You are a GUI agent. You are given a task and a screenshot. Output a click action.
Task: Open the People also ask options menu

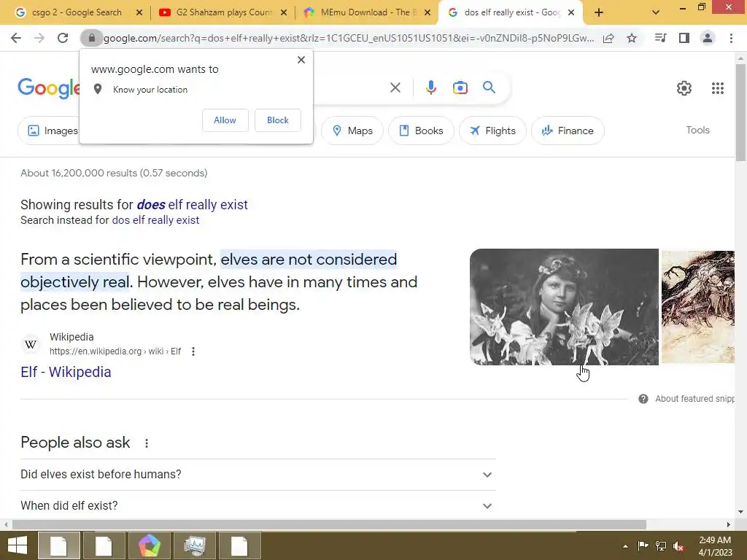coord(147,443)
